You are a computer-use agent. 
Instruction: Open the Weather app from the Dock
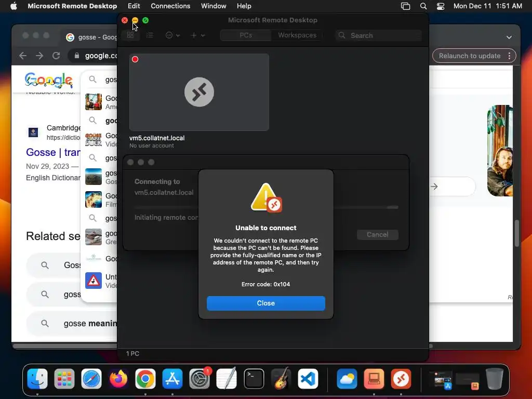347,379
